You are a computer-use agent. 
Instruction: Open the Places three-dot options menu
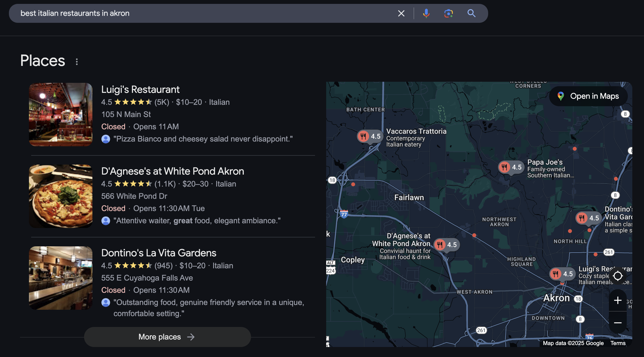coord(77,62)
